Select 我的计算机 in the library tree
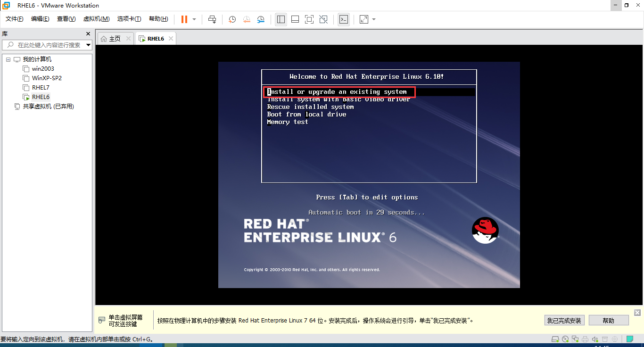This screenshot has width=644, height=347. 37,59
